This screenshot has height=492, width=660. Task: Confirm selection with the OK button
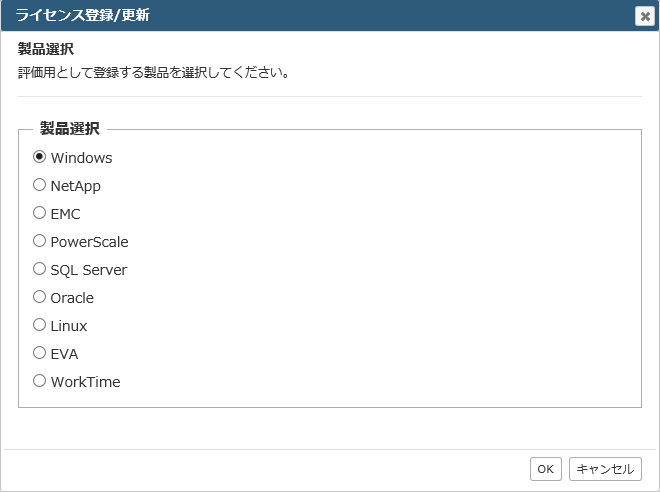[x=546, y=469]
